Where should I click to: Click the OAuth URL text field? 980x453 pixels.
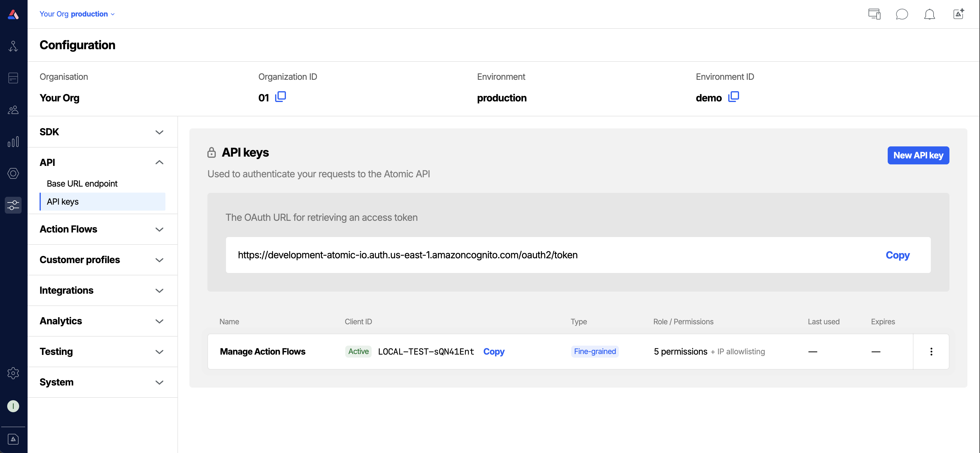click(578, 255)
